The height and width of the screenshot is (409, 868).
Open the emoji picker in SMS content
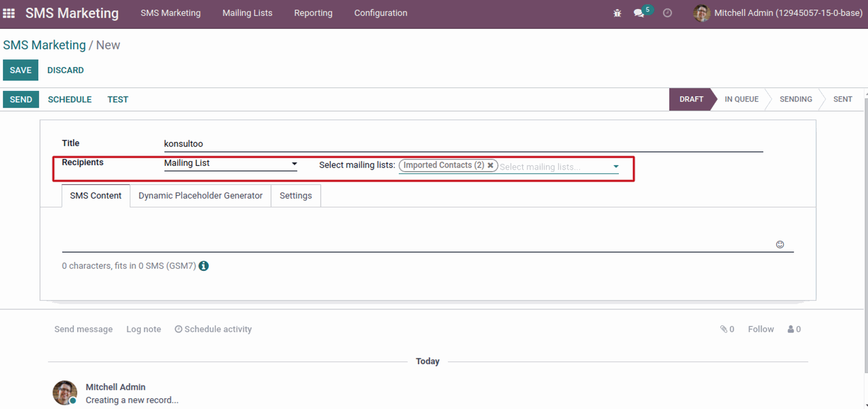point(780,245)
